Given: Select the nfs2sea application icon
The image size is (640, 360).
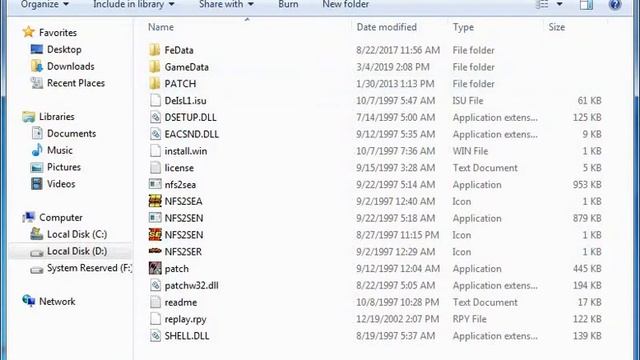Looking at the screenshot, I should [x=155, y=184].
